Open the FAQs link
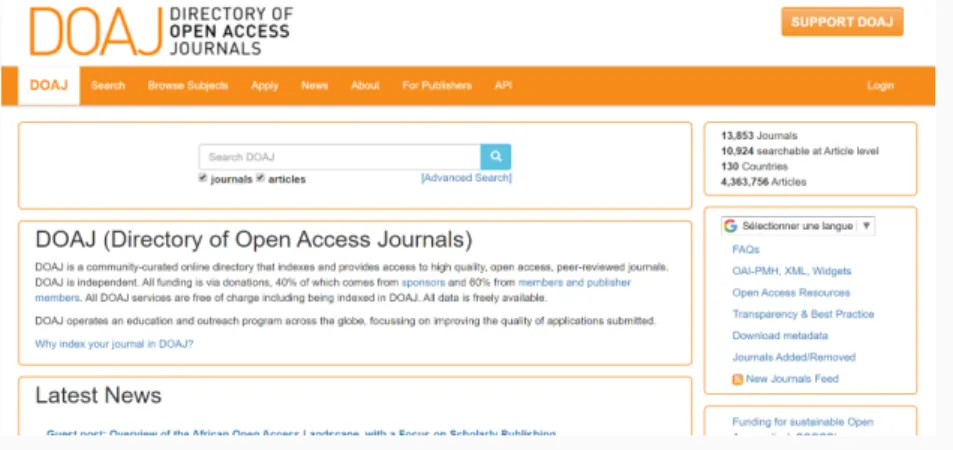Image resolution: width=953 pixels, height=450 pixels. [746, 249]
